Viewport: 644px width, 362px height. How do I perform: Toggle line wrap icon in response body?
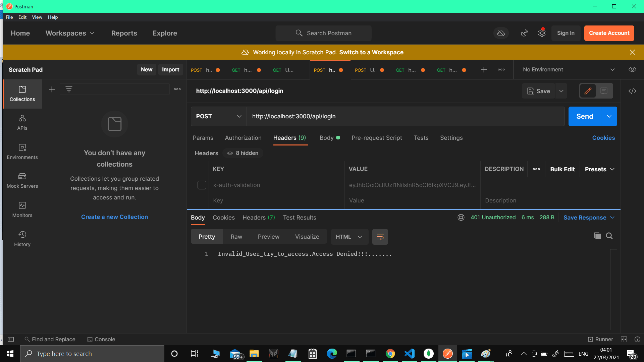(x=380, y=237)
